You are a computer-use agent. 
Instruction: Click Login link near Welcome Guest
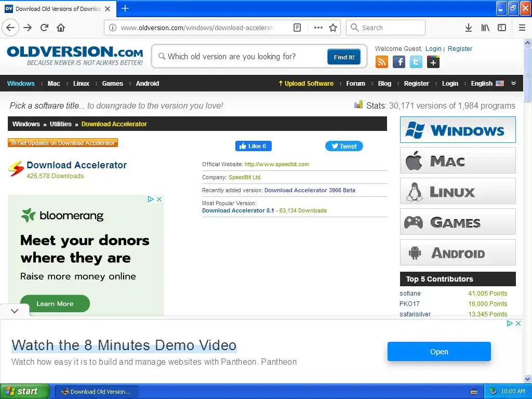point(433,48)
